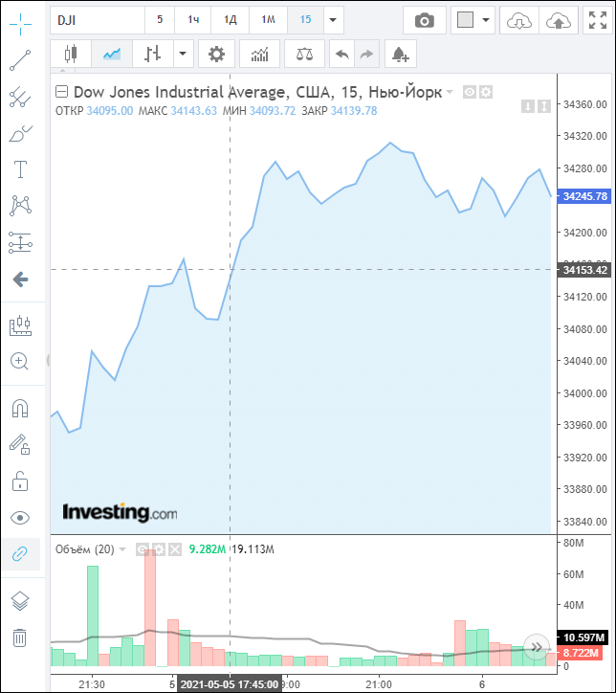616x693 pixels.
Task: Click the layout square swatch
Action: click(x=466, y=20)
